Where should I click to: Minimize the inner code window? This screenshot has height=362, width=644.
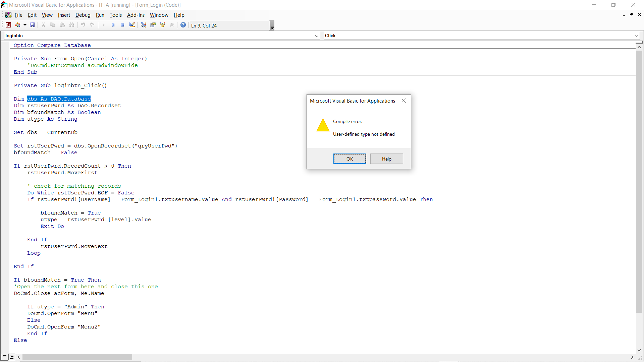pyautogui.click(x=624, y=15)
